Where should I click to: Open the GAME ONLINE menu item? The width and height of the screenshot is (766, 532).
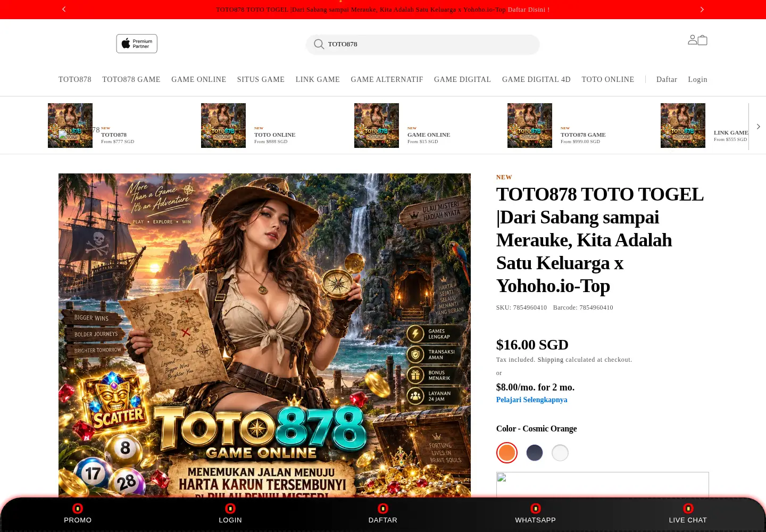[x=199, y=79]
